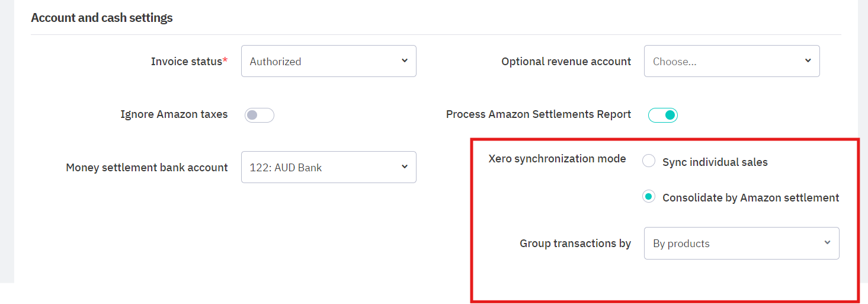Click the chevron arrow beside 122: AUD Bank
Screen dimensions: 868x304
click(404, 167)
